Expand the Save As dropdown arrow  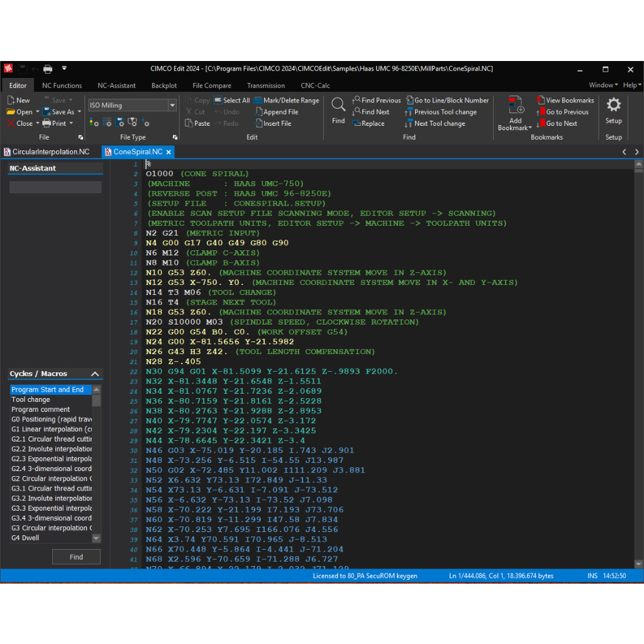79,112
